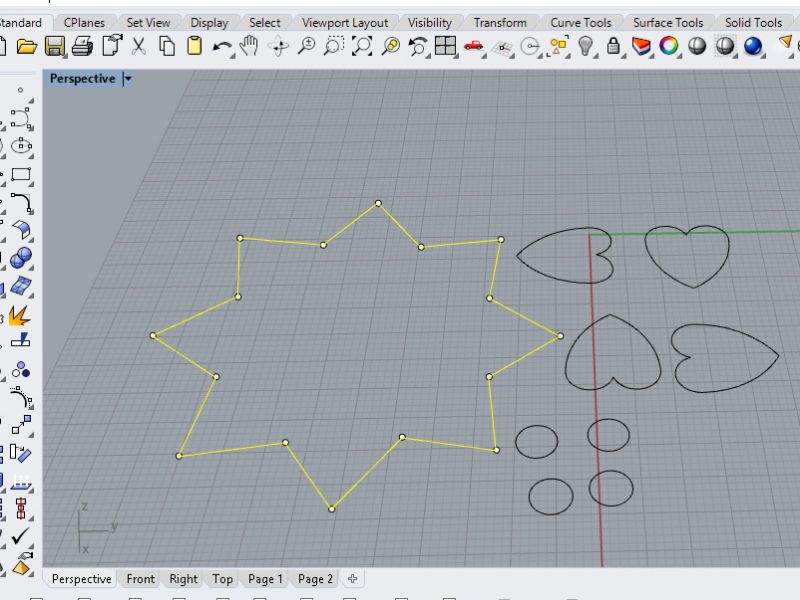The height and width of the screenshot is (600, 800).
Task: Click the light bulb Hide Objects icon
Action: (586, 46)
